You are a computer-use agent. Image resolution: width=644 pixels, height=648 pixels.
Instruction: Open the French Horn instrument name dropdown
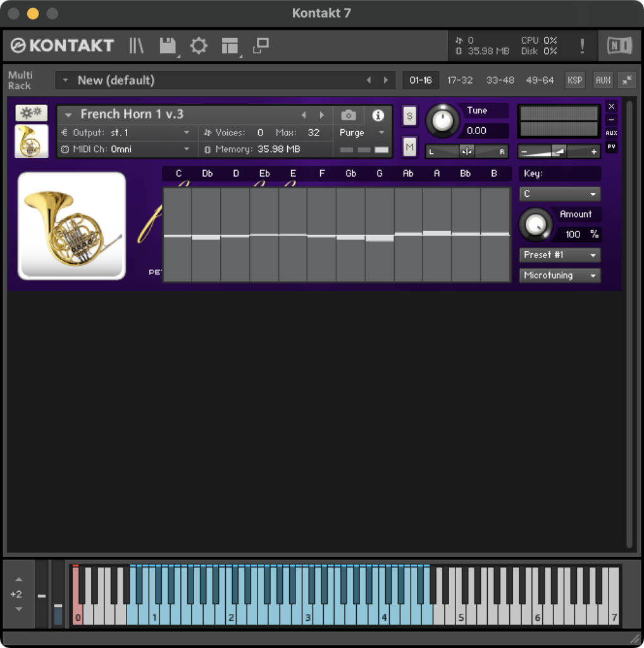coord(68,115)
